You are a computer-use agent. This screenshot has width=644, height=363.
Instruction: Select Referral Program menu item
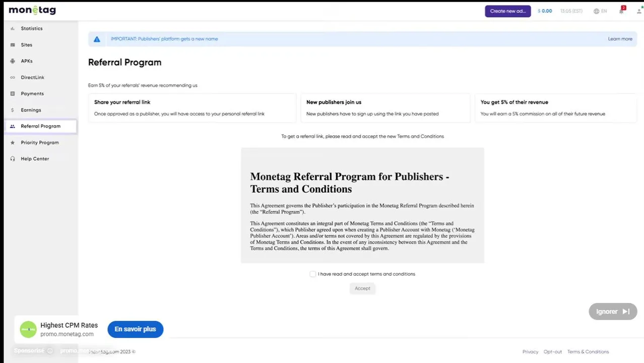(x=41, y=126)
